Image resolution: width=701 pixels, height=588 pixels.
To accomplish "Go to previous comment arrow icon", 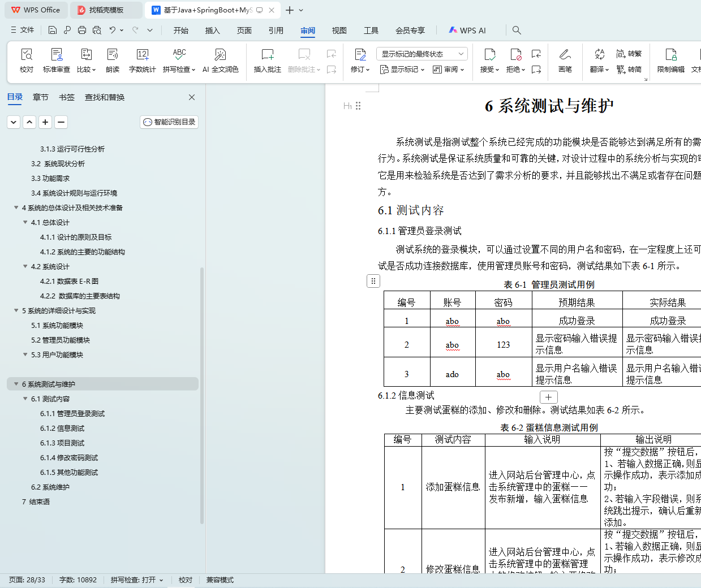I will coord(332,54).
